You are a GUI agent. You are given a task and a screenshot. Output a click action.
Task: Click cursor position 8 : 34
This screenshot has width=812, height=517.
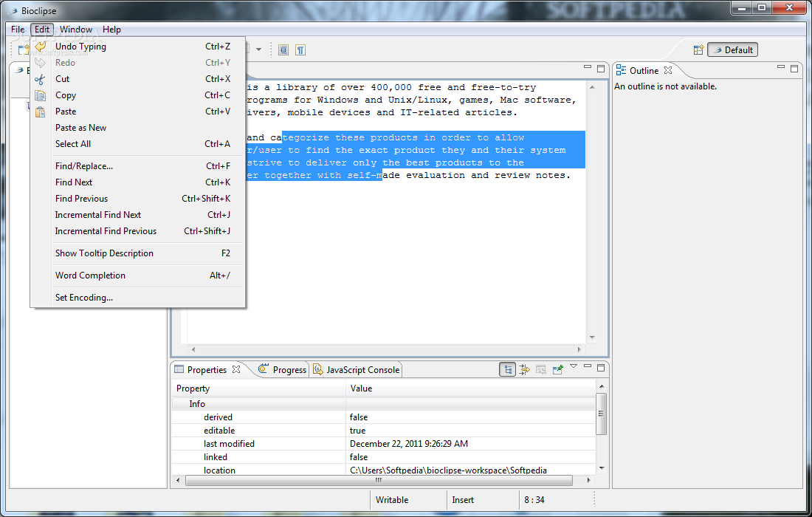pos(534,500)
